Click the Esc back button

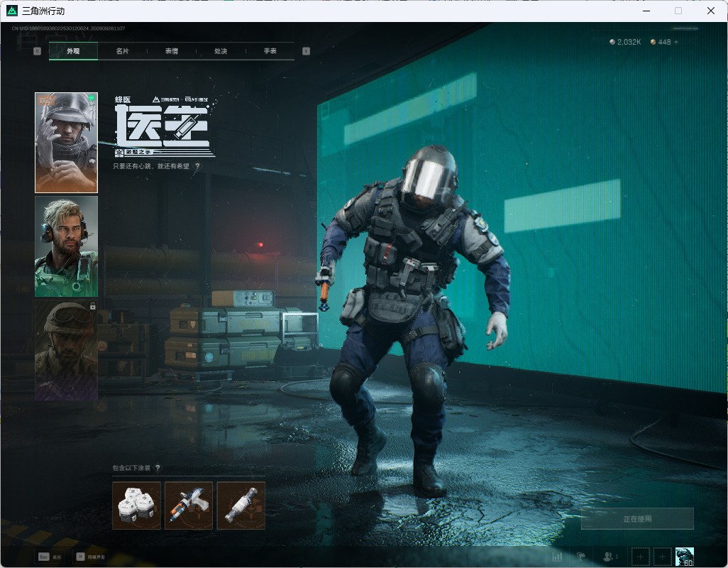(50, 557)
